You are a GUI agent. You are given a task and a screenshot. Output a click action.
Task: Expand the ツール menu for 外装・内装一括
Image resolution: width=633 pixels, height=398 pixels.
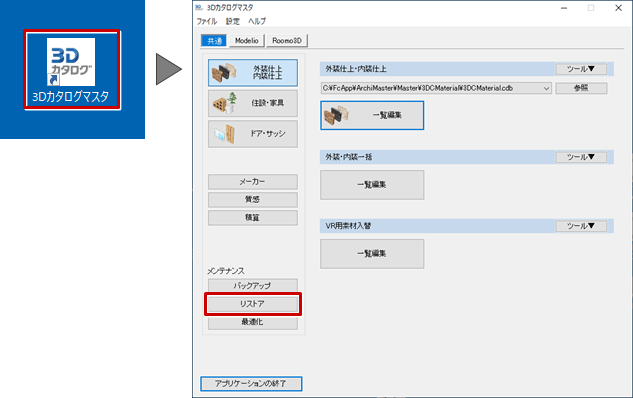coord(581,157)
